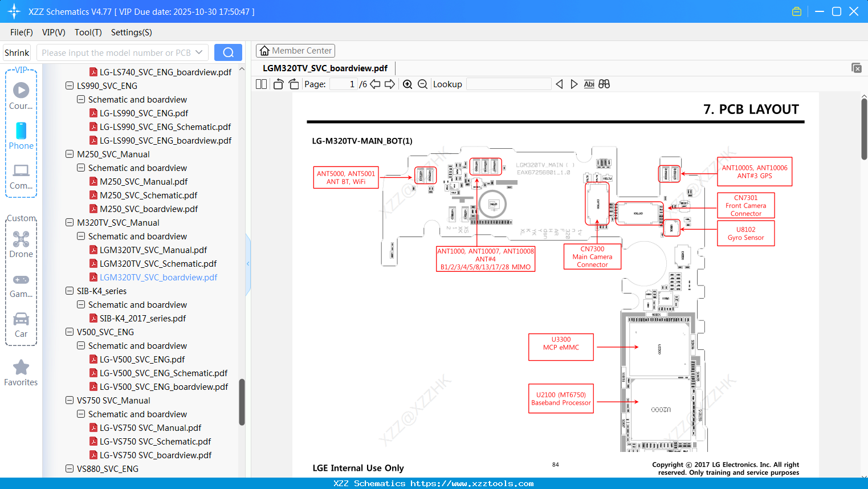868x489 pixels.
Task: Open the Courses category in sidebar
Action: (x=21, y=96)
